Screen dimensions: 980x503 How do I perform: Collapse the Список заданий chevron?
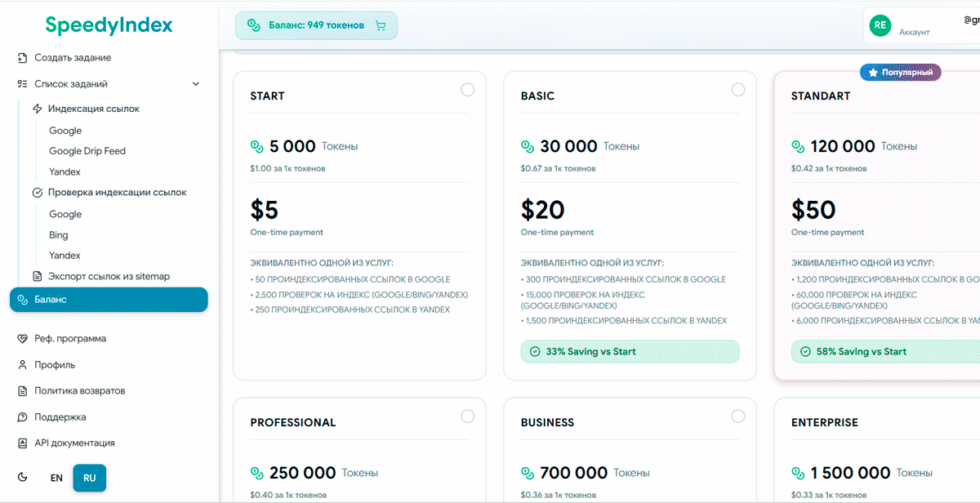coord(195,84)
